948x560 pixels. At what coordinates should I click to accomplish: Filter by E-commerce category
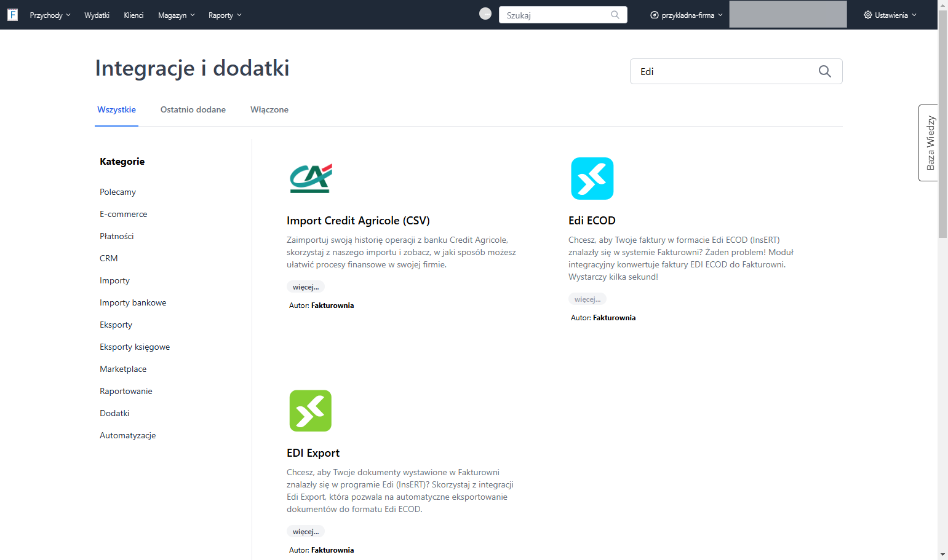tap(124, 214)
